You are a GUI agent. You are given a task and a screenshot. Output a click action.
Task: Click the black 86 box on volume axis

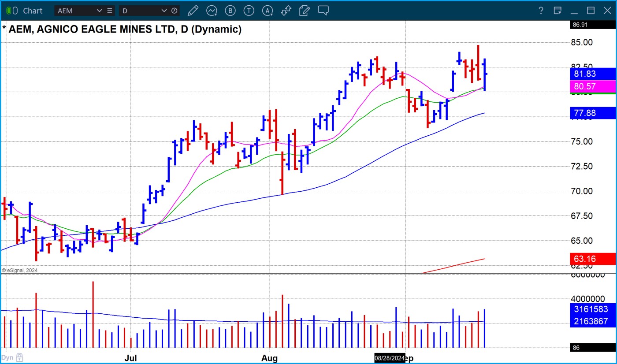(593, 348)
